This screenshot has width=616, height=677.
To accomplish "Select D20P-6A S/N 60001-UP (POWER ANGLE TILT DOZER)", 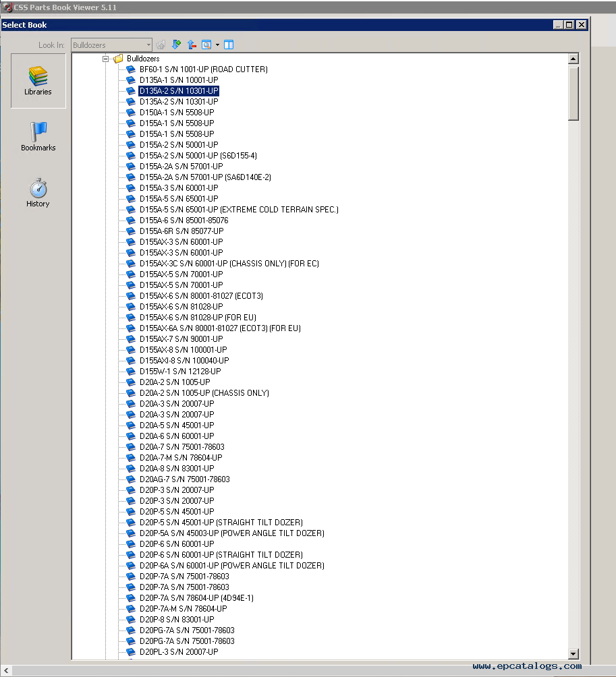I will [232, 566].
